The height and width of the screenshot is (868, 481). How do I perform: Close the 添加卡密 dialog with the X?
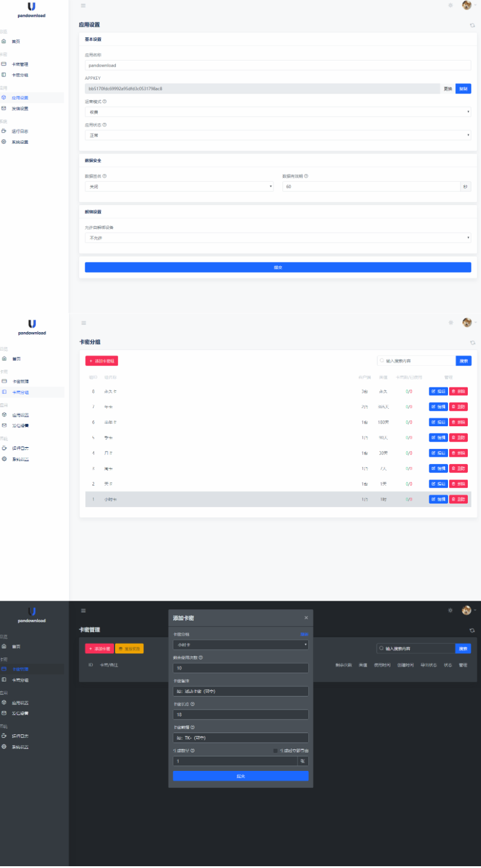306,617
